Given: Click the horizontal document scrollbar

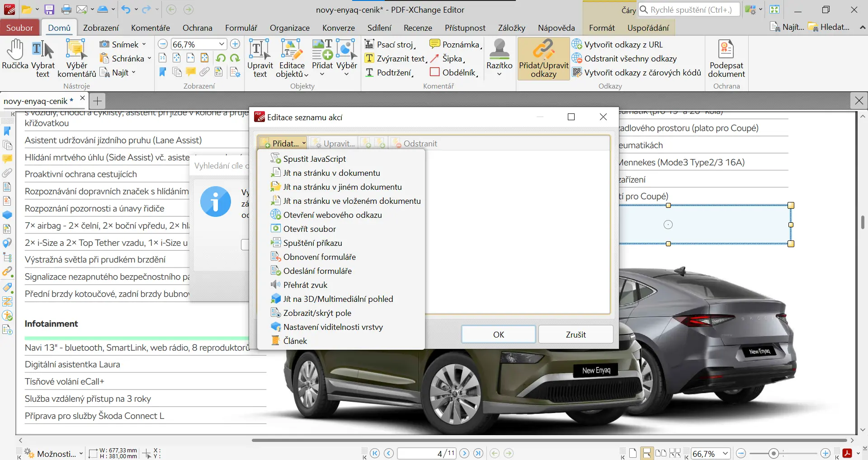Looking at the screenshot, I should pos(549,440).
